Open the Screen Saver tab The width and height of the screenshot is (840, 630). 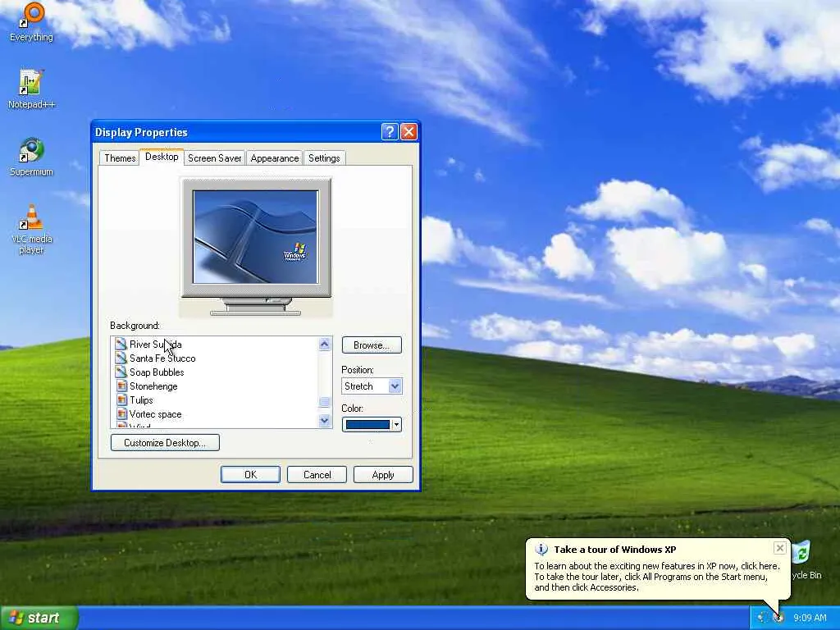(x=214, y=158)
